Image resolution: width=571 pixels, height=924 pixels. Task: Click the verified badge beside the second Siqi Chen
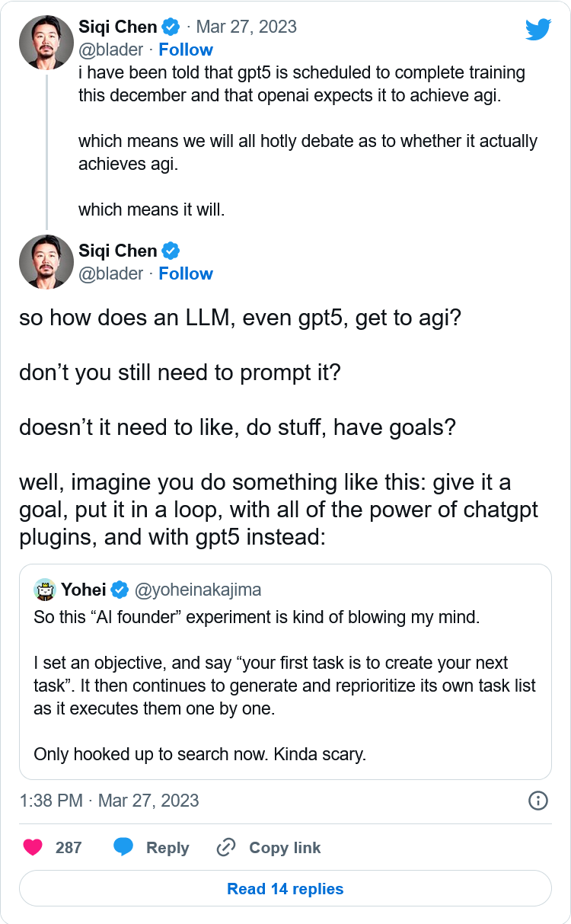click(171, 251)
